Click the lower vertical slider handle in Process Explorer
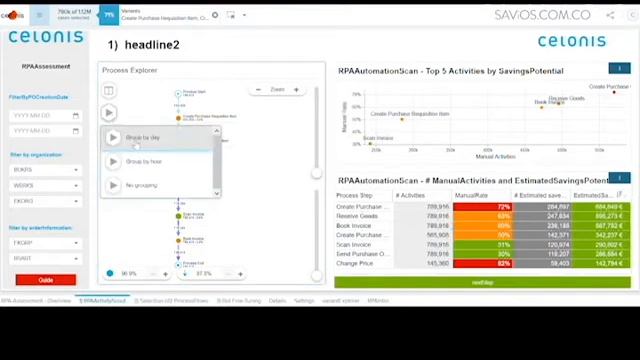Screen dimensions: 640x360 tap(316, 276)
